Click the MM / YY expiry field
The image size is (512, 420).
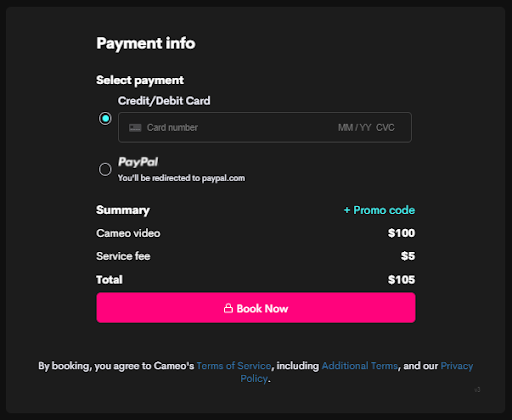pyautogui.click(x=354, y=128)
